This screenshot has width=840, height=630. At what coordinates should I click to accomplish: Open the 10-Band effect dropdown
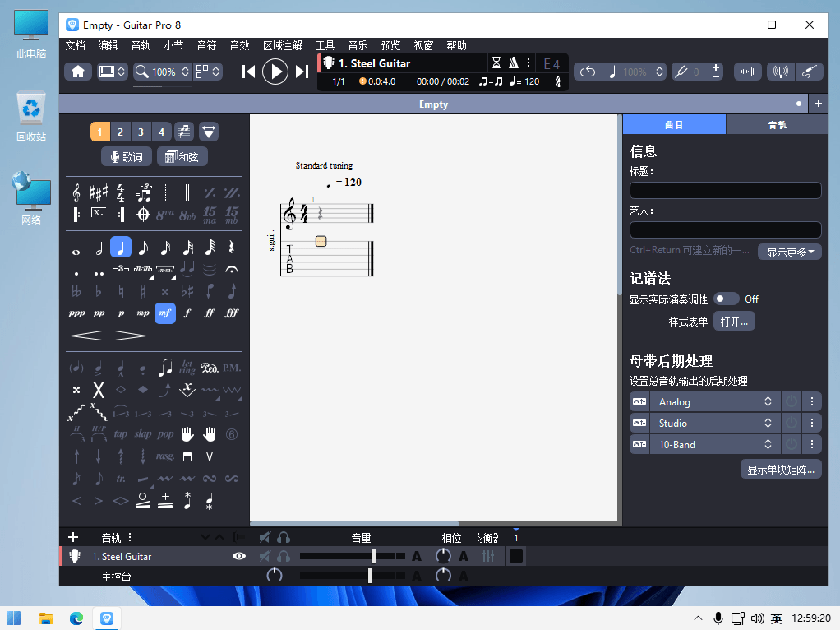pyautogui.click(x=715, y=444)
